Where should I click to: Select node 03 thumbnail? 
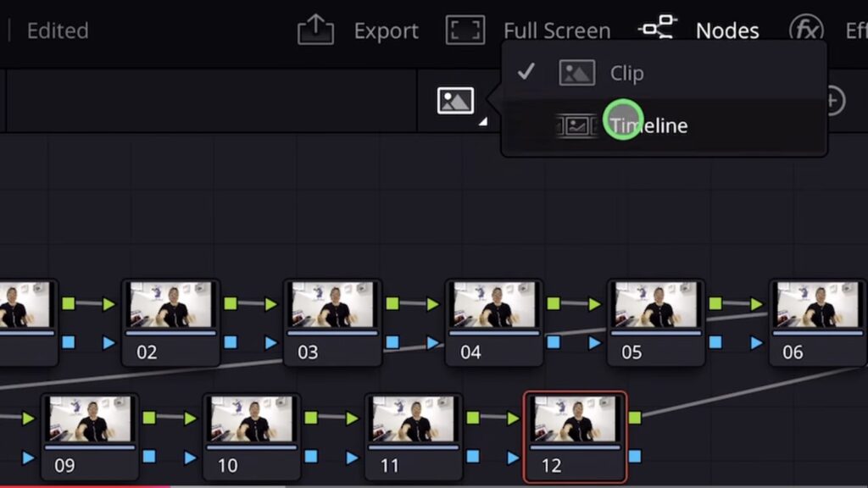[331, 305]
